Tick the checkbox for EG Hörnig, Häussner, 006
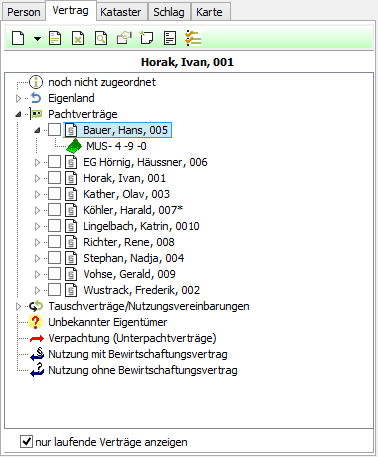 tap(54, 162)
